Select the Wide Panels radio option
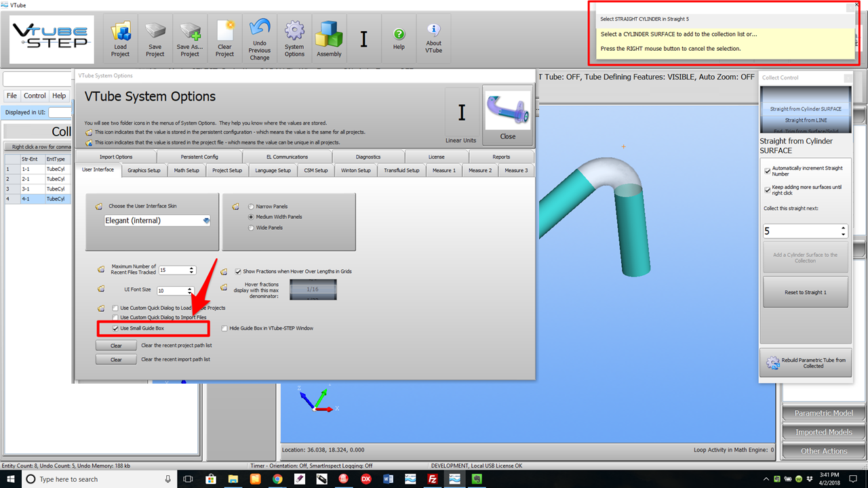868x488 pixels. tap(252, 228)
